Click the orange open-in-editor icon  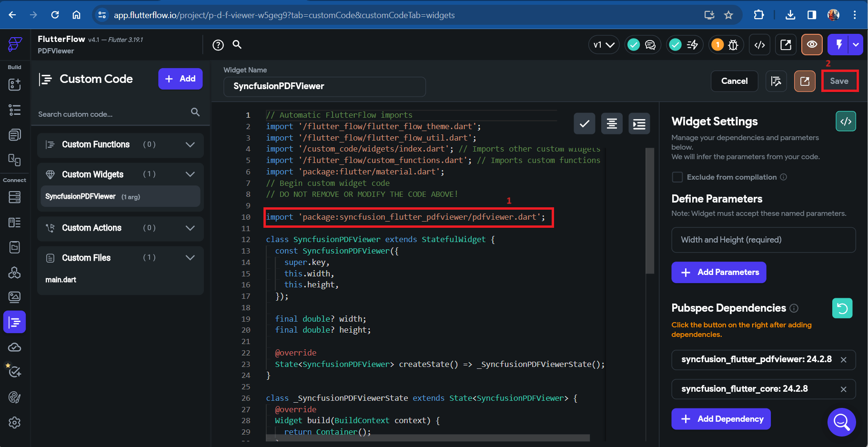pyautogui.click(x=805, y=81)
